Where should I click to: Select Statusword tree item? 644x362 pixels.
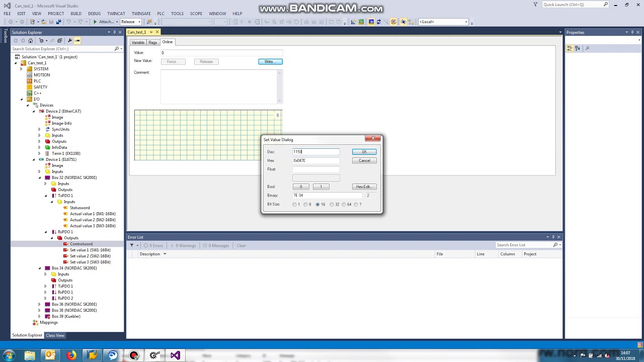click(x=80, y=208)
